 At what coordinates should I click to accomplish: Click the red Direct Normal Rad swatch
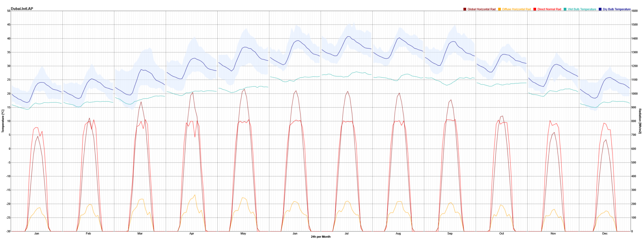tap(535, 9)
